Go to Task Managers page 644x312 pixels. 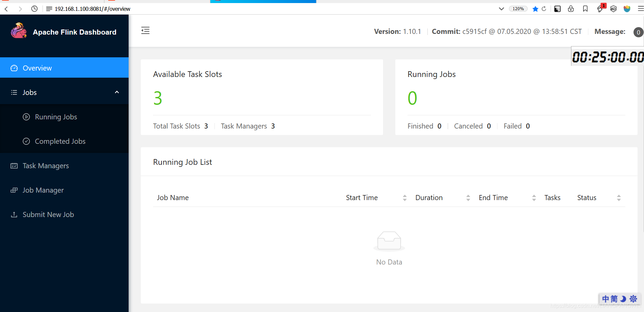click(64, 165)
